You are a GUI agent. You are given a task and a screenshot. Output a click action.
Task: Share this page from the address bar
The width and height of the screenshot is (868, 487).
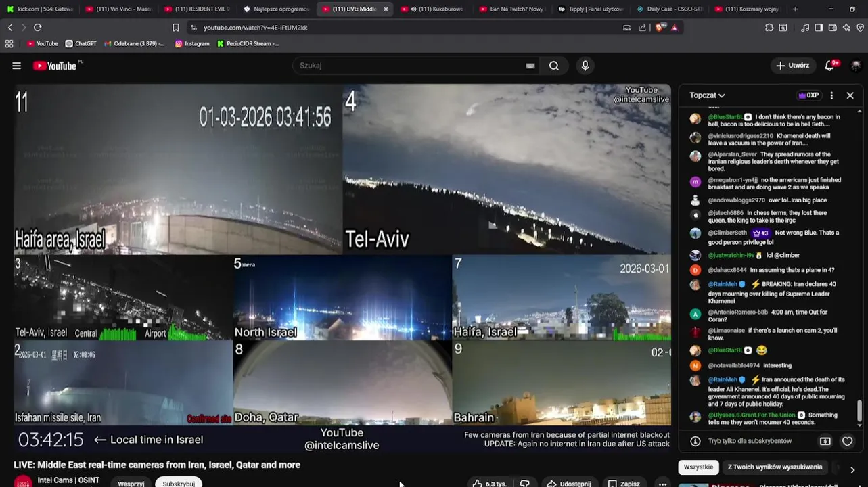tap(642, 28)
